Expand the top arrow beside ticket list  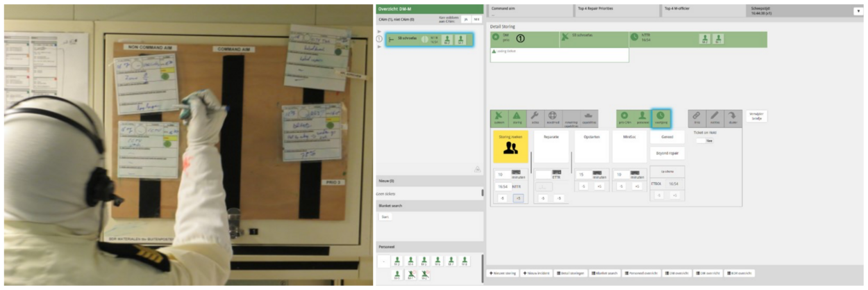[379, 32]
